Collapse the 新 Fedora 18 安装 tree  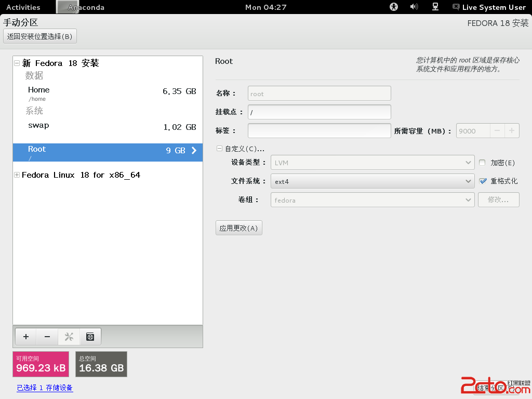17,63
